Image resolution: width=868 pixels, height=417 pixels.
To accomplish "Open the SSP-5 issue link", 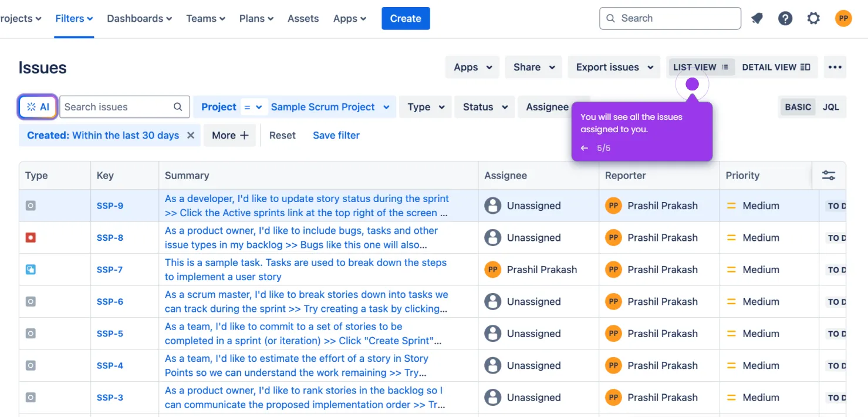I will pos(110,333).
